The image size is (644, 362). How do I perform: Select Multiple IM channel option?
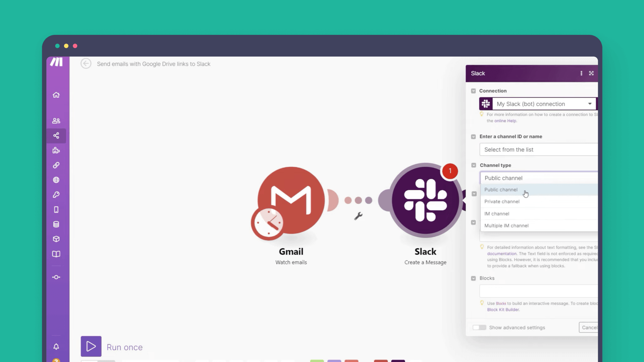(506, 226)
